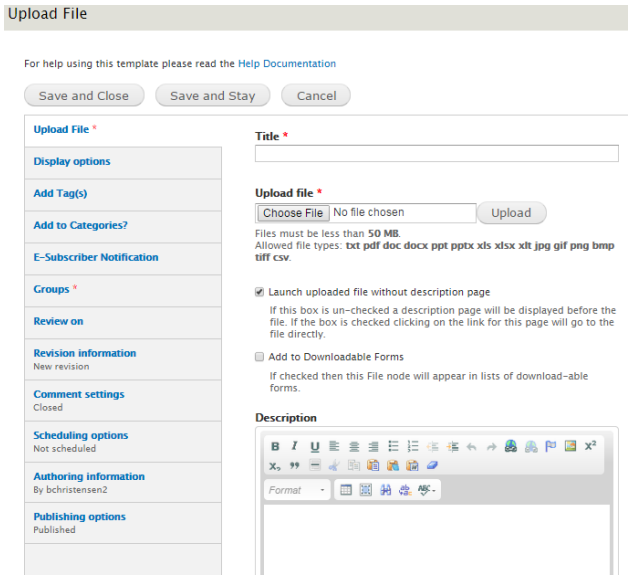Toggle Italic formatting in Description editor
Image resolution: width=631 pixels, height=585 pixels.
point(295,446)
